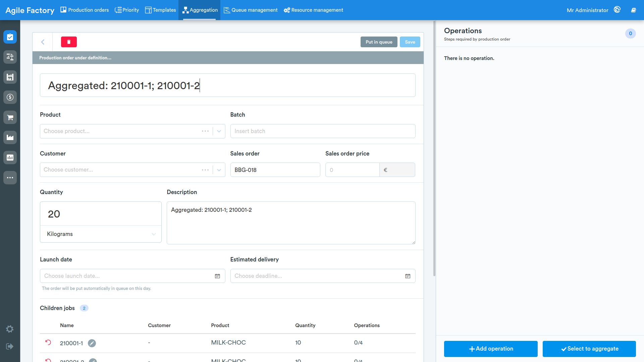Open the industry plant sidebar icon
Viewport: 644px width, 362px height.
[x=10, y=137]
